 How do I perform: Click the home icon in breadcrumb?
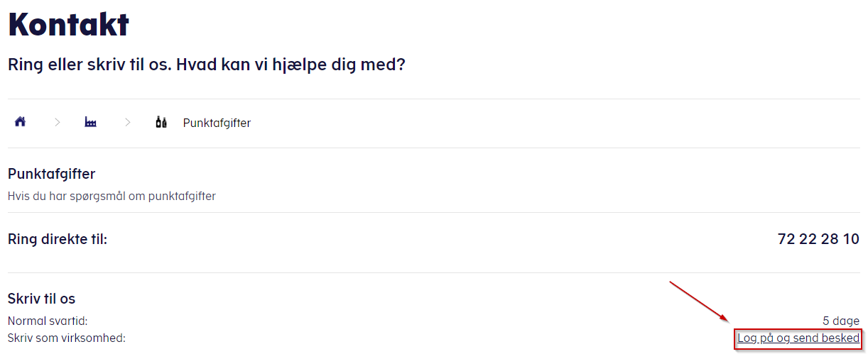(x=20, y=122)
